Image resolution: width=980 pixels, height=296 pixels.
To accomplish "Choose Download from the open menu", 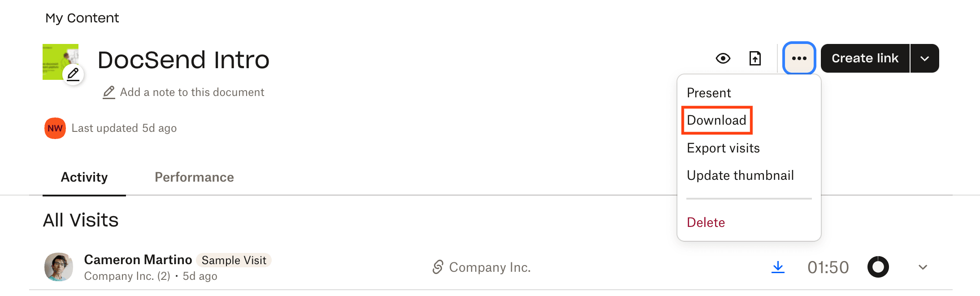I will pos(716,120).
